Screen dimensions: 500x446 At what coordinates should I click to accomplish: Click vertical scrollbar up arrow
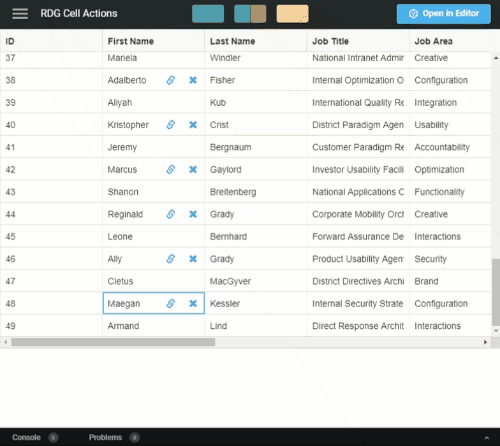pyautogui.click(x=496, y=58)
